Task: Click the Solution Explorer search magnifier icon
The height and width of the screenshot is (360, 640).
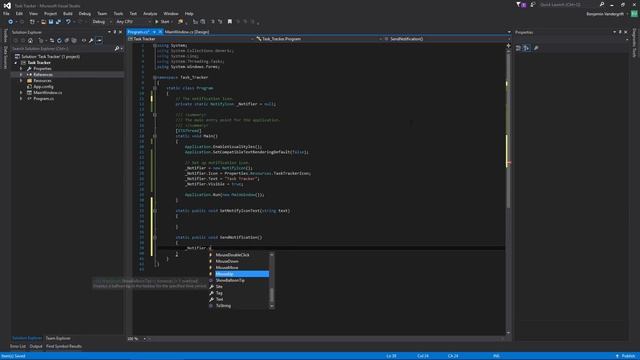Action: [117, 49]
